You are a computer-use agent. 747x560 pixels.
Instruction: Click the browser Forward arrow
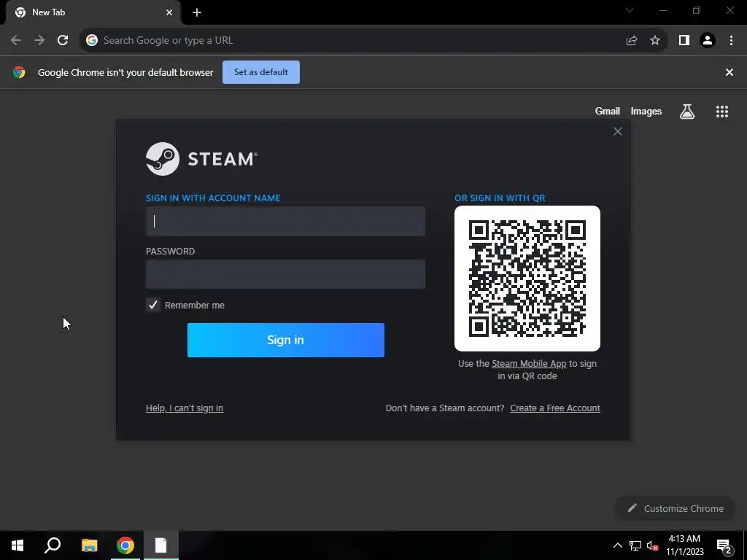39,41
